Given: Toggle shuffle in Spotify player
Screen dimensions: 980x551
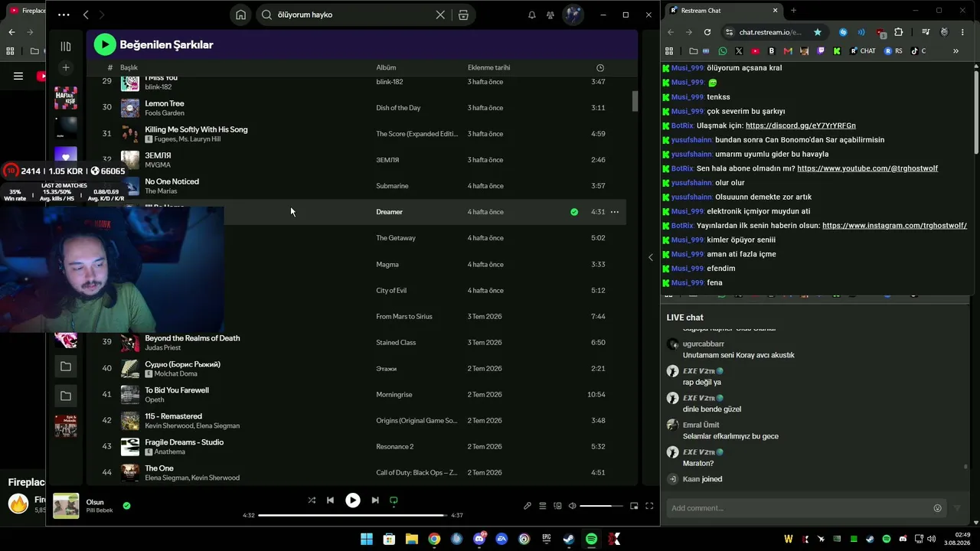Looking at the screenshot, I should coord(312,500).
